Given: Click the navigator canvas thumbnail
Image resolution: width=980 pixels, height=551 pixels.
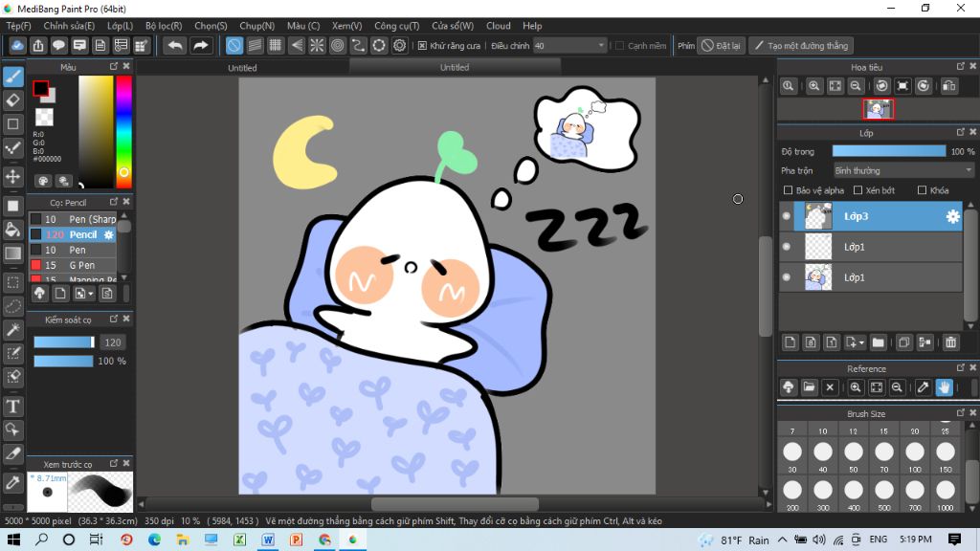Looking at the screenshot, I should tap(879, 109).
